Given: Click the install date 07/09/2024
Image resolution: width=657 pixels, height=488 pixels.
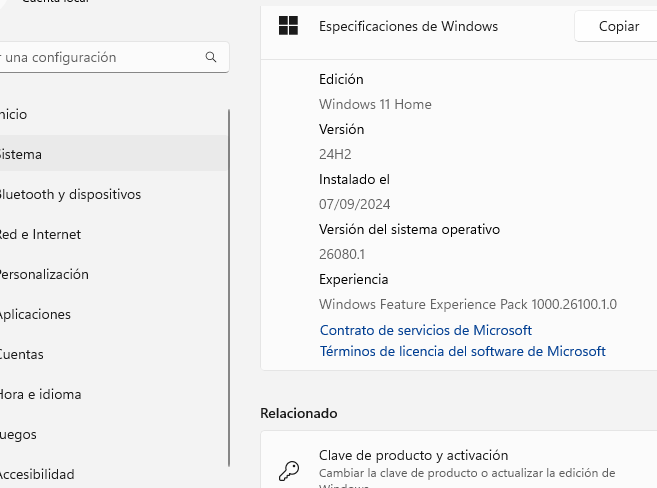Looking at the screenshot, I should pos(354,204).
